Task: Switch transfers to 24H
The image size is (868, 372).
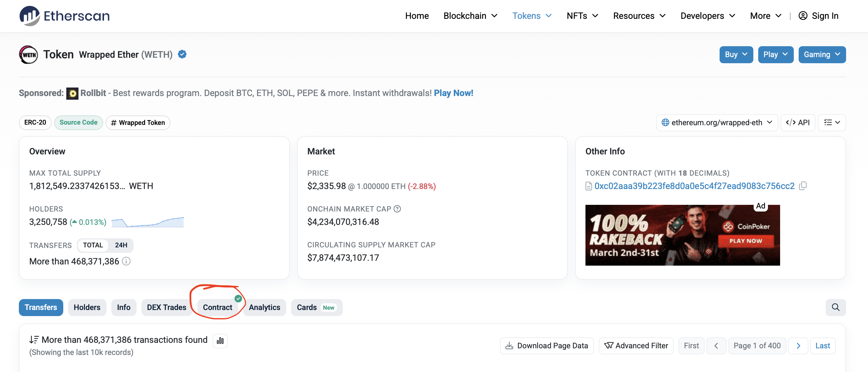Action: pos(121,245)
